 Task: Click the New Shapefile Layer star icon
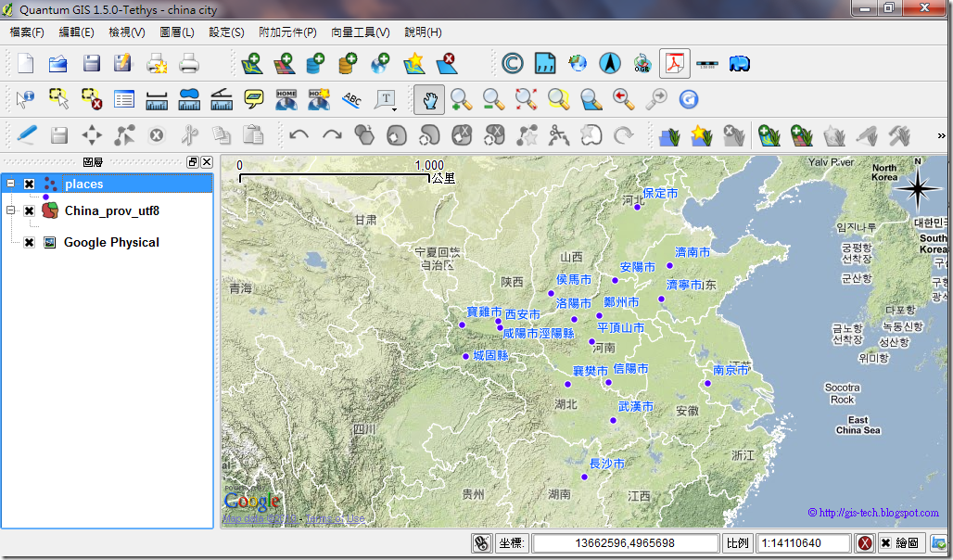tap(413, 63)
